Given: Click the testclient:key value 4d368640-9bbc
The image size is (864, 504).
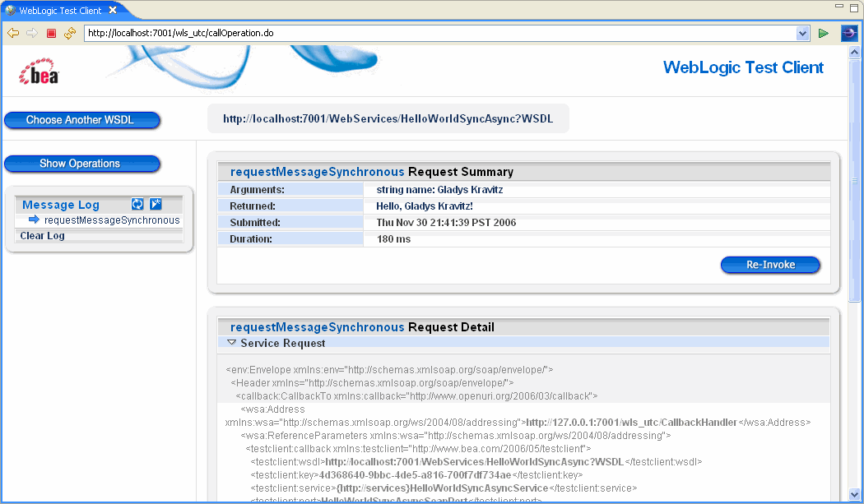Looking at the screenshot, I should [415, 474].
